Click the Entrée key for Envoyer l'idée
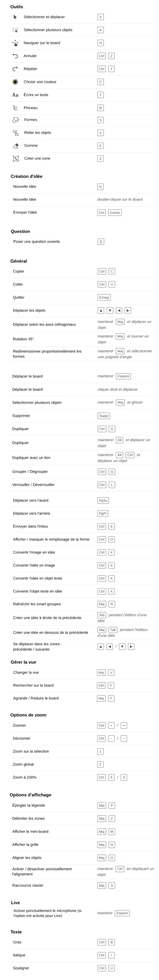The image size is (159, 980). (x=115, y=213)
